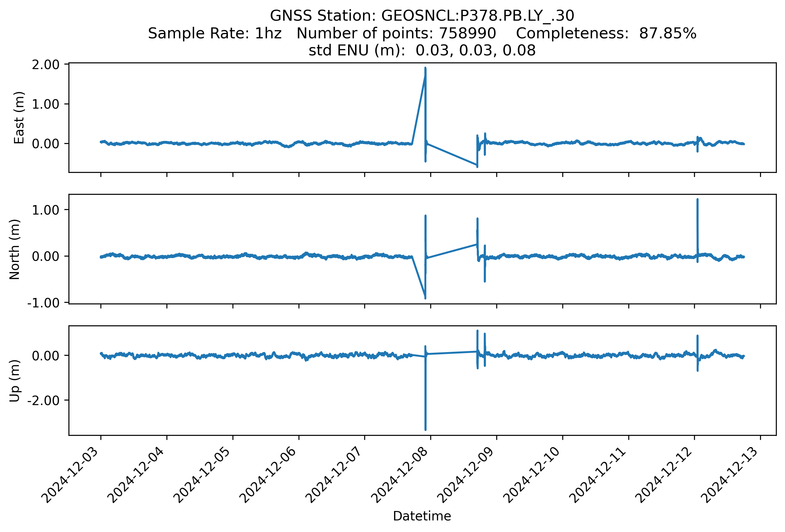Click the Sample Rate 1hz text
This screenshot has height=532, width=785.
click(x=215, y=33)
